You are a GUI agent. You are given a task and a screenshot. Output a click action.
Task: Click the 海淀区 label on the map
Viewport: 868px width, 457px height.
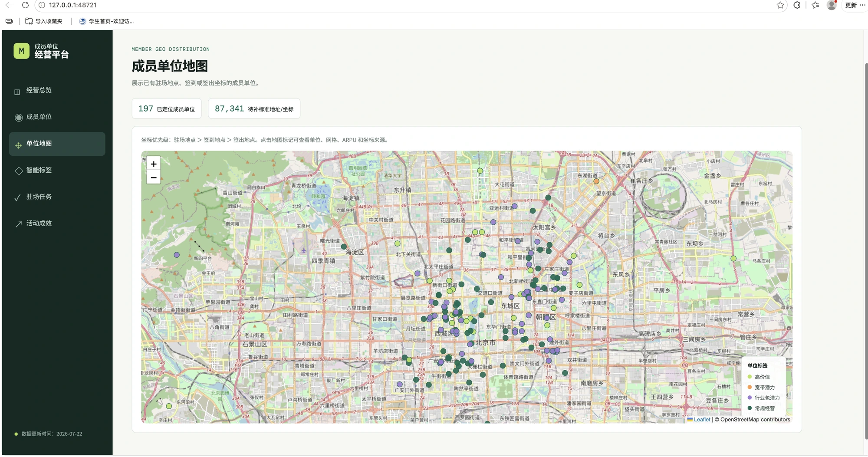[355, 252]
